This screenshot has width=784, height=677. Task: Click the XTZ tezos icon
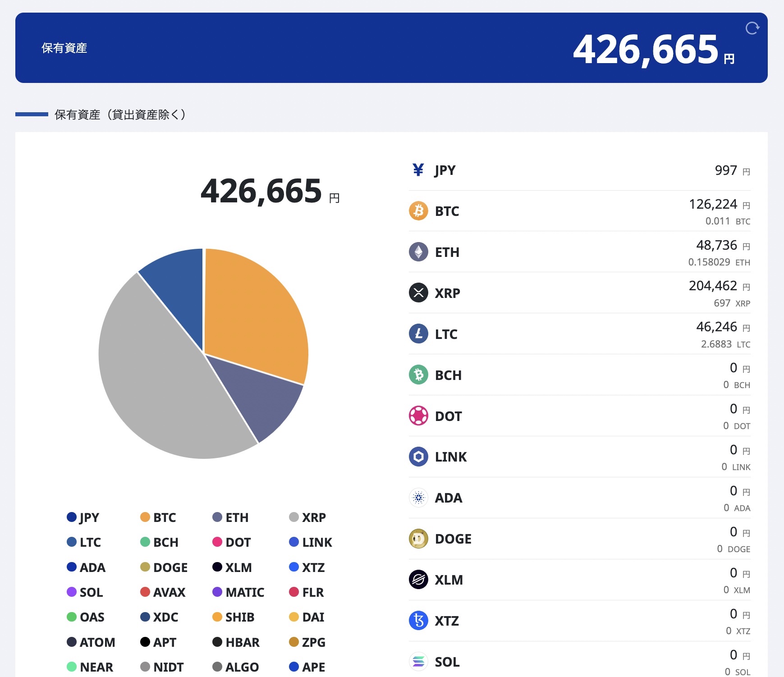pos(418,621)
